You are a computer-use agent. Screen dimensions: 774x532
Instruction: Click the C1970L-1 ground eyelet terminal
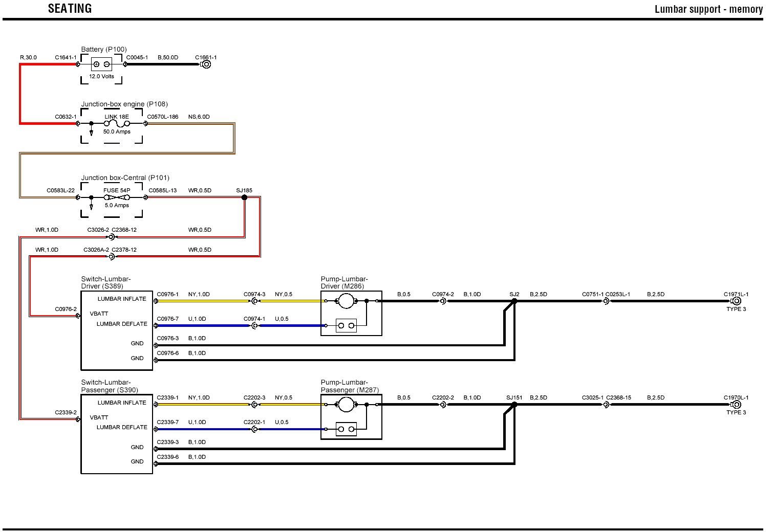click(x=737, y=405)
